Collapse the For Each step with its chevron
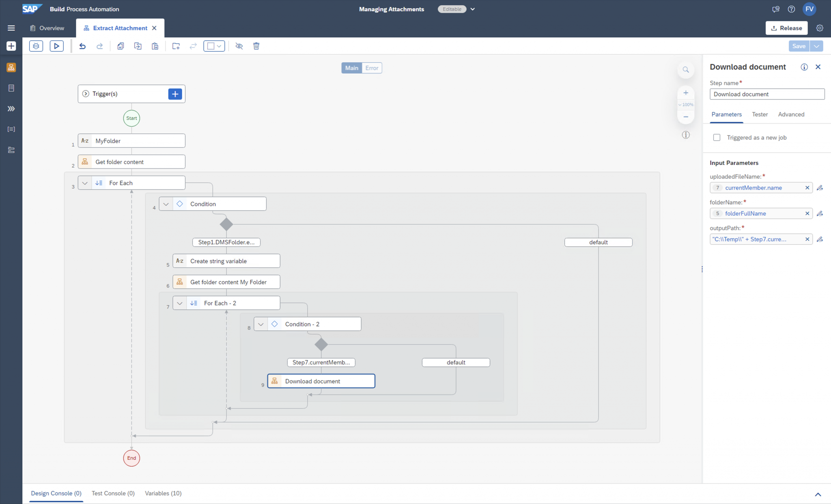The width and height of the screenshot is (831, 504). 85,183
